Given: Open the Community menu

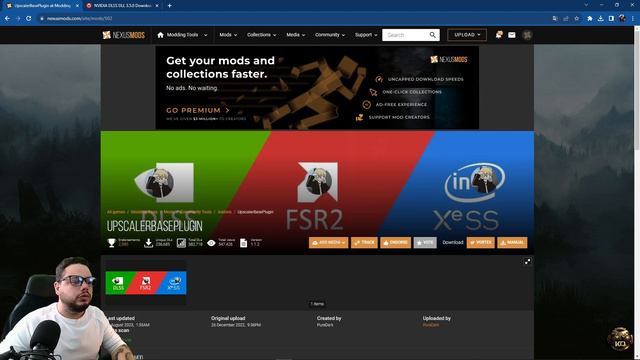Looking at the screenshot, I should [330, 35].
